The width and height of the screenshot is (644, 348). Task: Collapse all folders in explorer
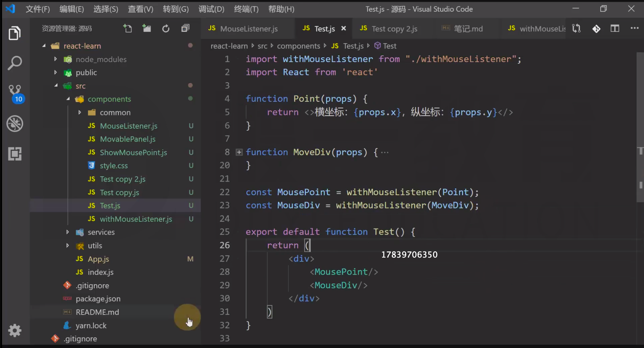pos(185,29)
